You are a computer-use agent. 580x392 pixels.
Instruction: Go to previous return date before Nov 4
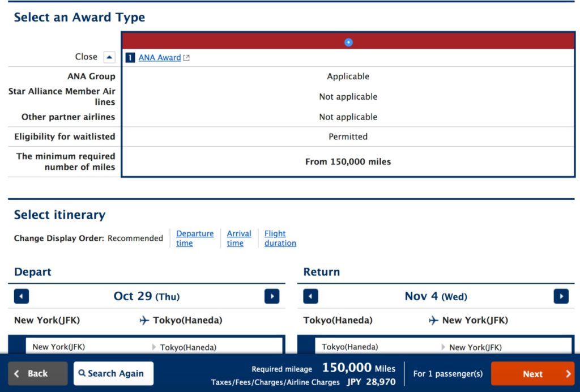coord(311,296)
